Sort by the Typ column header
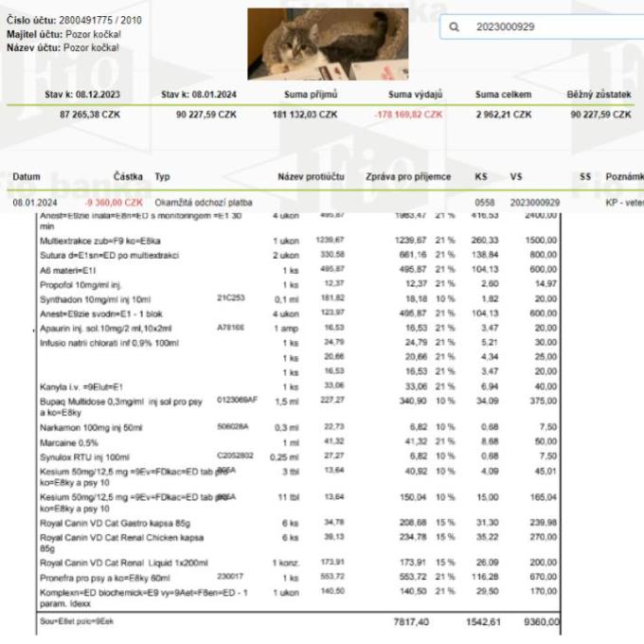 162,177
